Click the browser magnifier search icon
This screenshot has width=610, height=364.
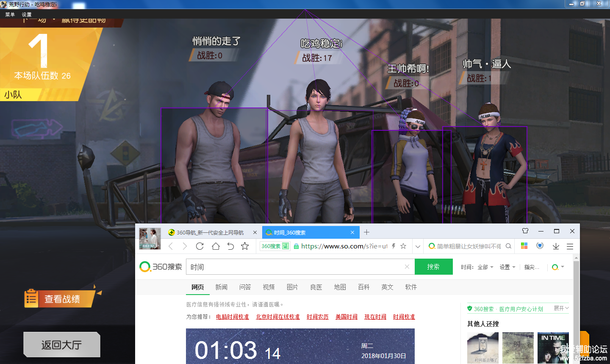pyautogui.click(x=508, y=246)
